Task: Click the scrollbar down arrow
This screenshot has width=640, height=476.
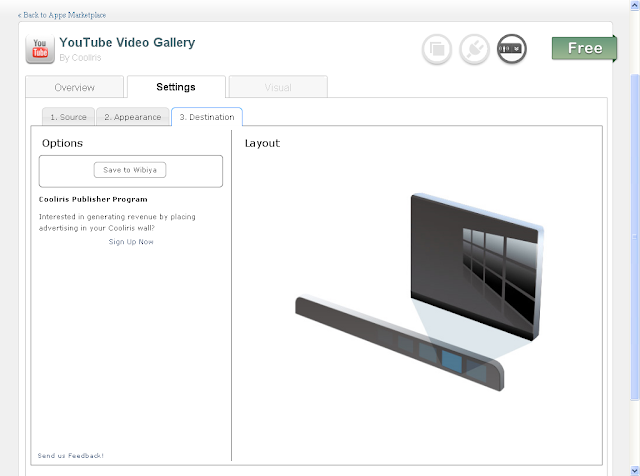Action: tap(635, 471)
